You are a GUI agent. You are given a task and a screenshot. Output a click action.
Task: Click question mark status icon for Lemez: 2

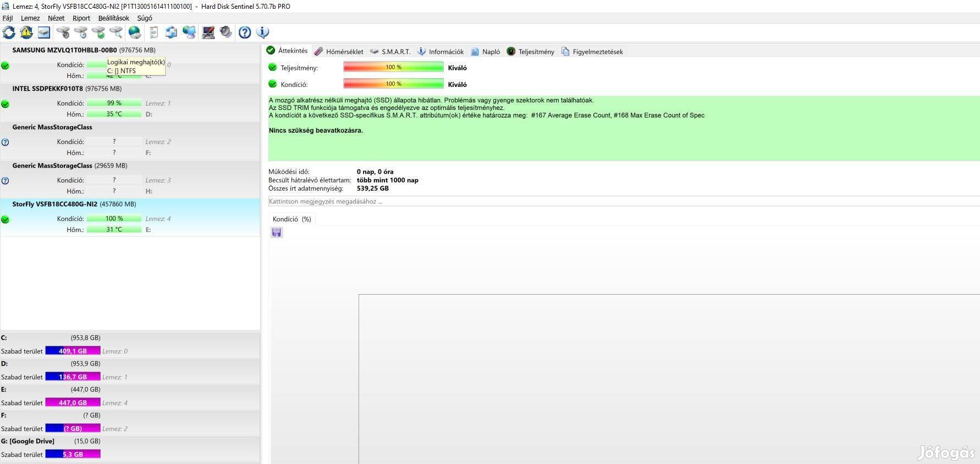[5, 142]
